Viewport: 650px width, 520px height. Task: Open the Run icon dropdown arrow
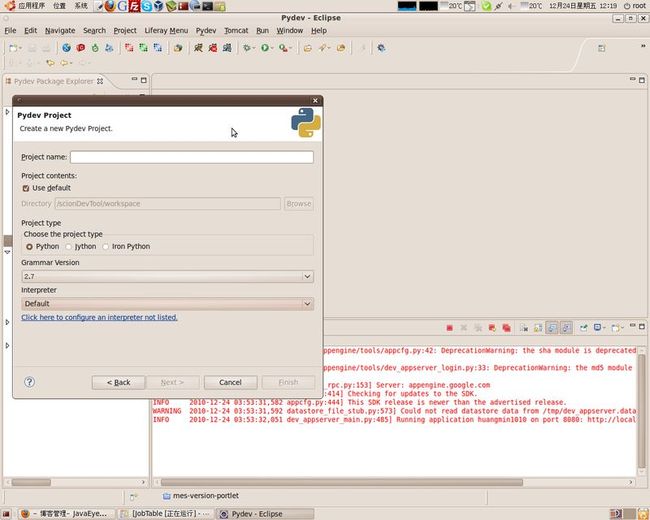(272, 49)
